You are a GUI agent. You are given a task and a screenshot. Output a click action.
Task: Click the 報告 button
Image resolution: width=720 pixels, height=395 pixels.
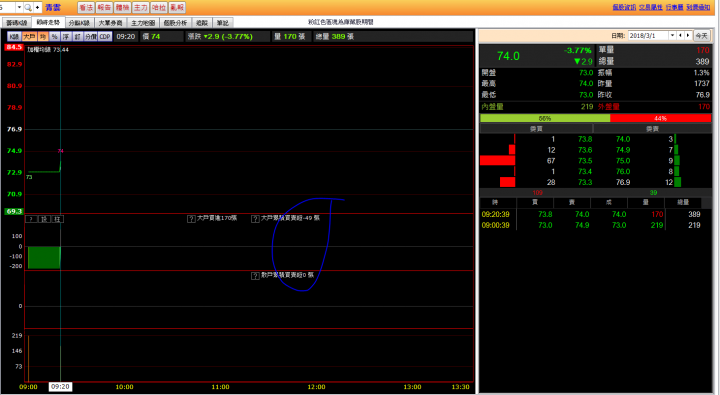pos(104,7)
